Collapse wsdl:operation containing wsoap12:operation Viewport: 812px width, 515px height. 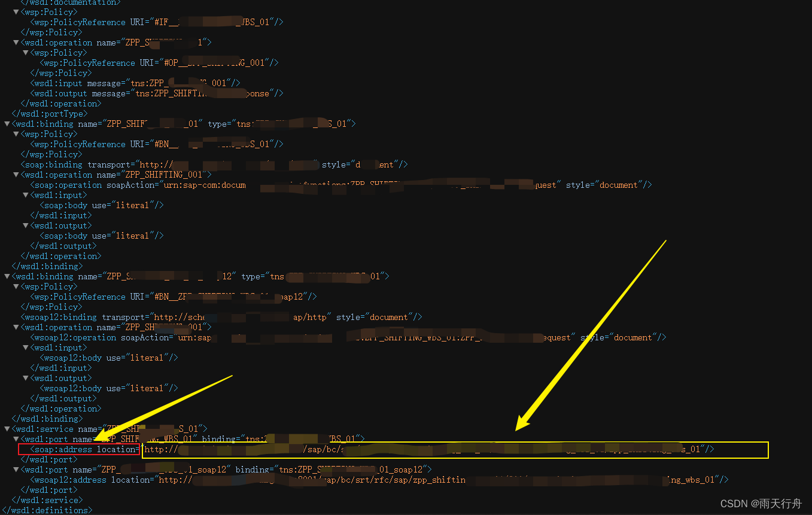pos(17,327)
